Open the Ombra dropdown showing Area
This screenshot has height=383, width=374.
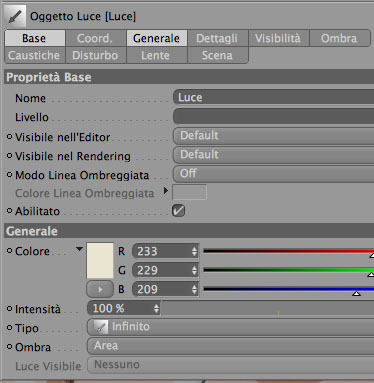click(230, 346)
